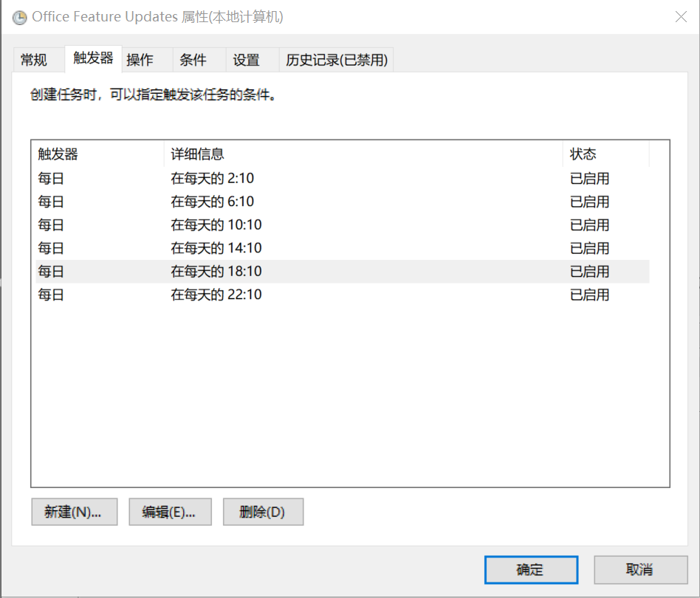The image size is (700, 598).
Task: Create a trigger with 新建(N)... button
Action: tap(74, 512)
